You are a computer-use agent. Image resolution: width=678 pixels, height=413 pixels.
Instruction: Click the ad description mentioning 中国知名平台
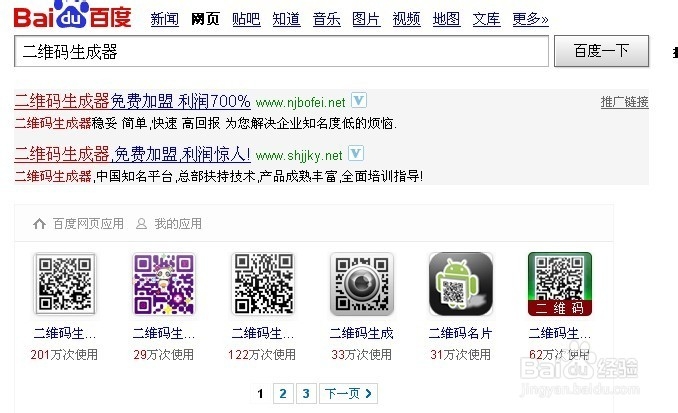[219, 176]
